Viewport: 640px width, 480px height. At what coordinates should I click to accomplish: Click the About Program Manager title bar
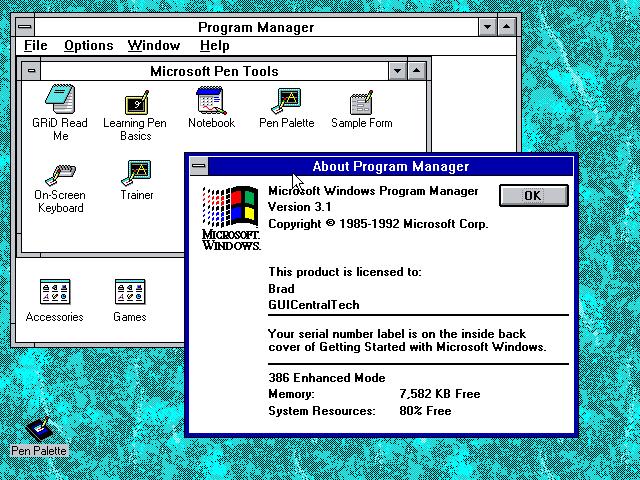(x=391, y=166)
